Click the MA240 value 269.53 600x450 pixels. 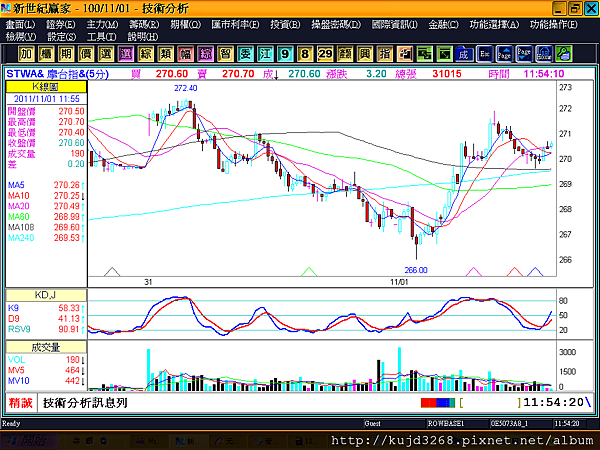(66, 238)
